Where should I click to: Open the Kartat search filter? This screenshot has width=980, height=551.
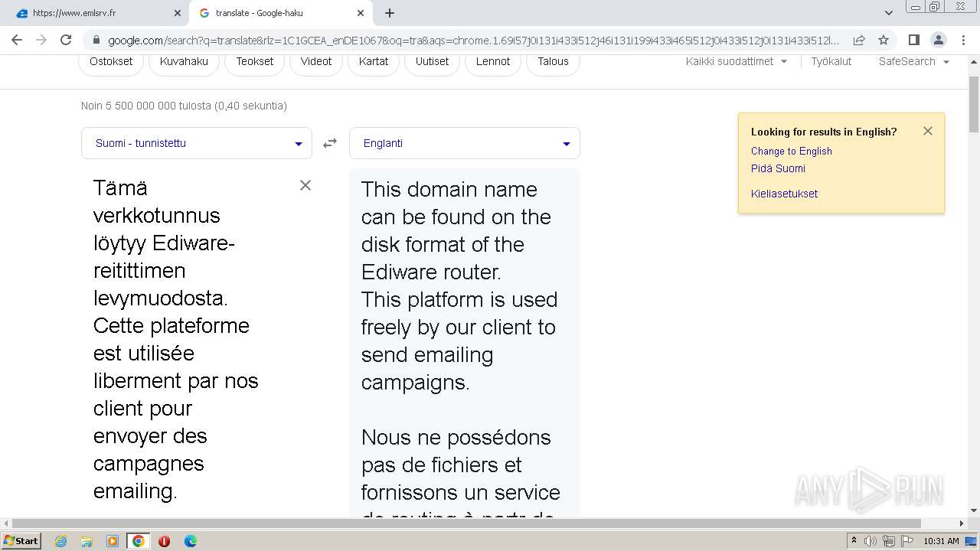tap(374, 62)
